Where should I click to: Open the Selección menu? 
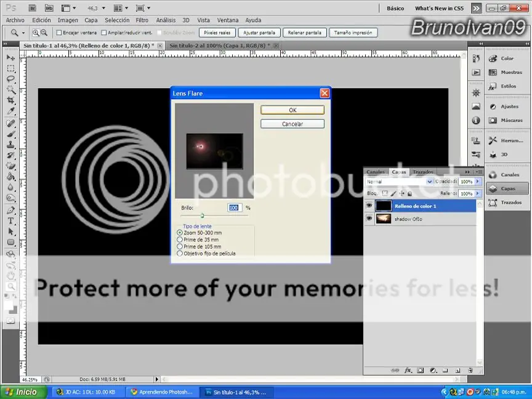click(117, 20)
